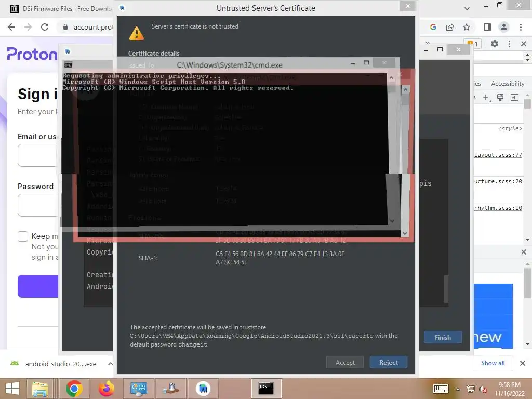Switch to cmd.exe taskbar button
Image resolution: width=532 pixels, height=399 pixels.
coord(267,389)
